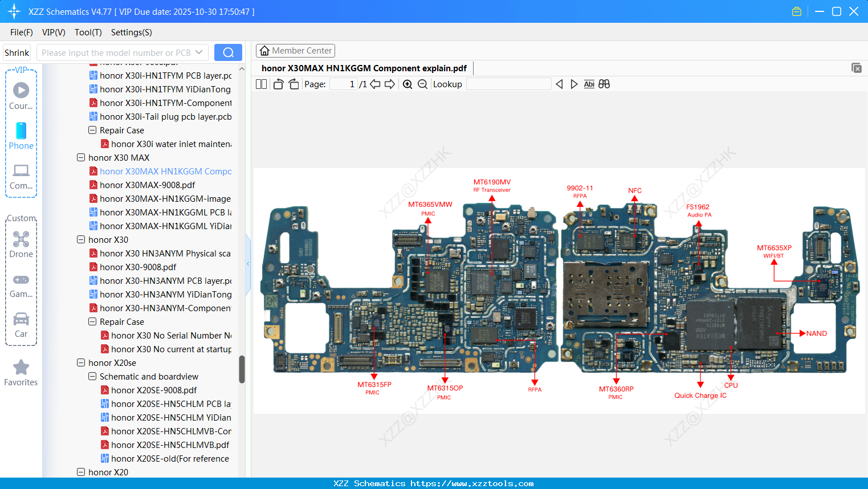The image size is (868, 489).
Task: Click the toolbox icon in title bar
Action: point(797,11)
